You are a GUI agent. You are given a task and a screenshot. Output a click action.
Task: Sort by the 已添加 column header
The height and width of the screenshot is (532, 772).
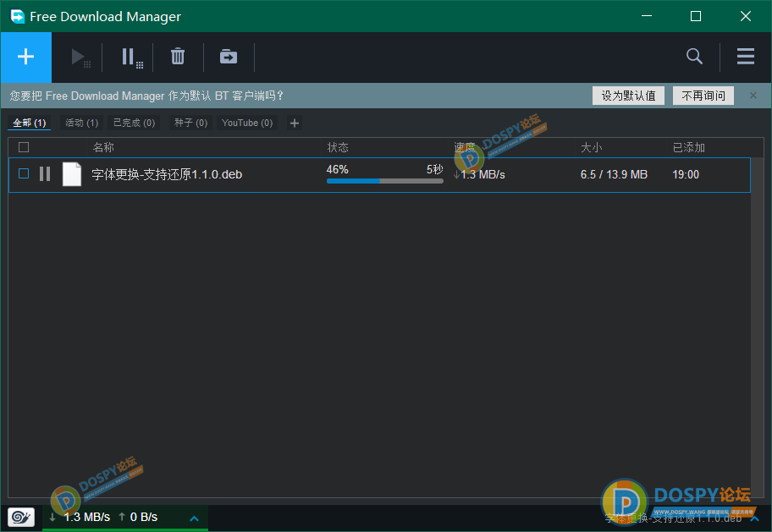coord(689,148)
